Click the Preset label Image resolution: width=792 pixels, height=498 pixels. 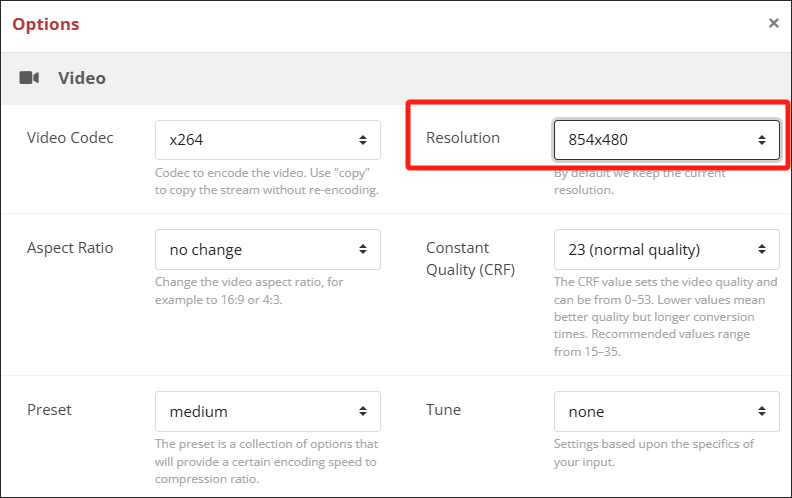click(49, 410)
